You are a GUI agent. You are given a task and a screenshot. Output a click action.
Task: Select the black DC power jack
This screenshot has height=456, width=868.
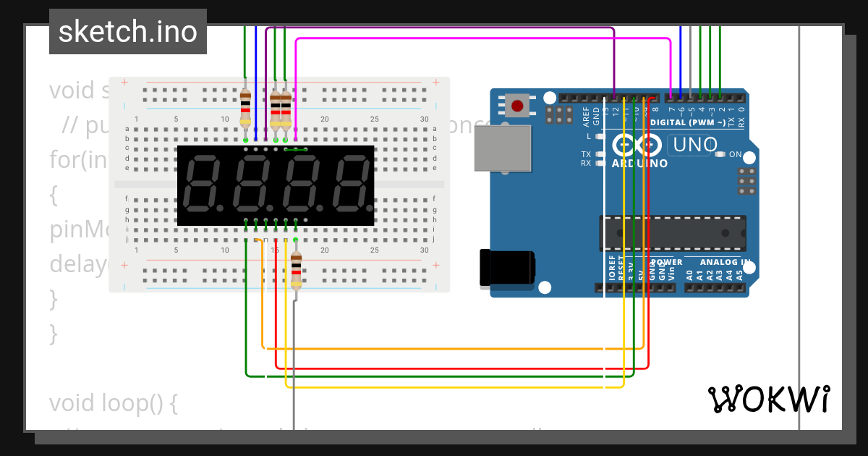click(507, 268)
